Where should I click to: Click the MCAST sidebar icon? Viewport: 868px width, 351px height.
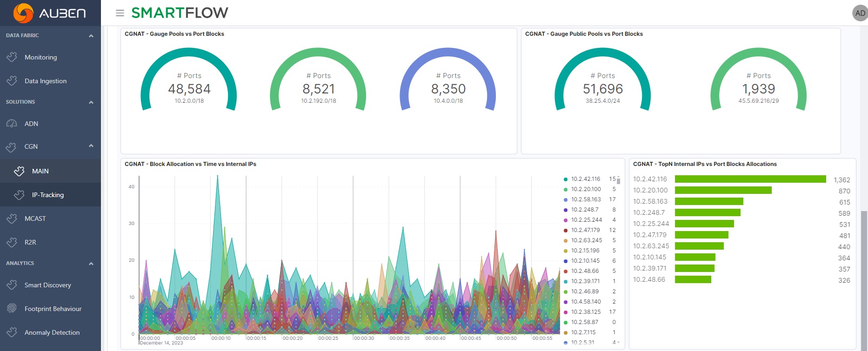point(12,219)
